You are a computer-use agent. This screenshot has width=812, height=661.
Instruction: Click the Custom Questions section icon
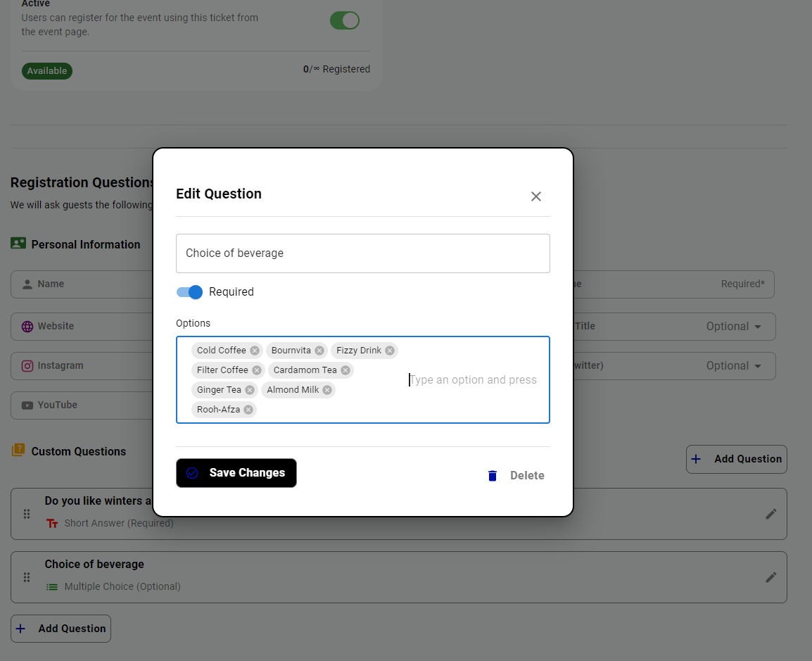[x=17, y=451]
